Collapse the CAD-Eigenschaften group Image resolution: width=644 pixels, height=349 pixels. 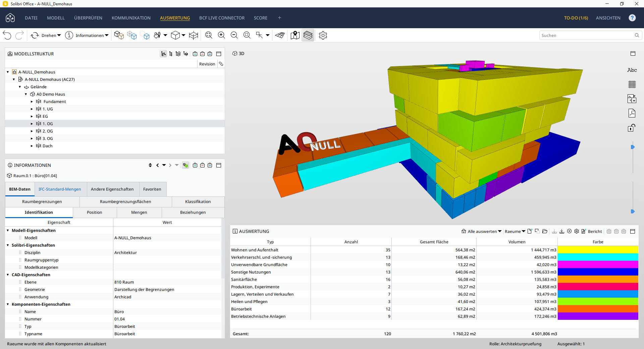pos(8,275)
